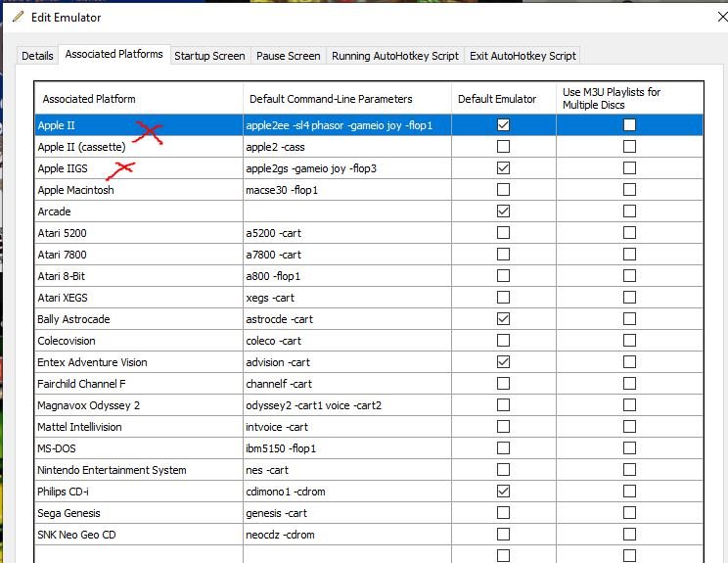
Task: Select the Atari XEGS platform cell
Action: click(139, 298)
